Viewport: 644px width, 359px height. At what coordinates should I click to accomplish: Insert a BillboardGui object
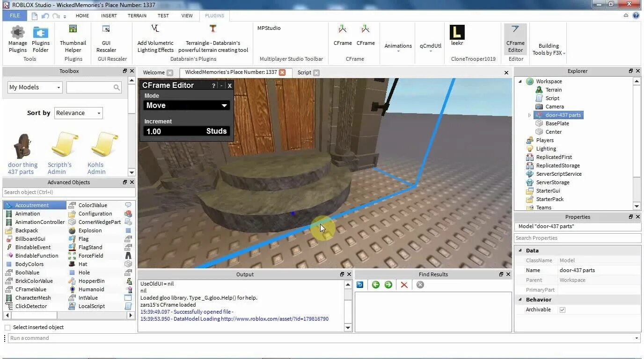point(25,239)
